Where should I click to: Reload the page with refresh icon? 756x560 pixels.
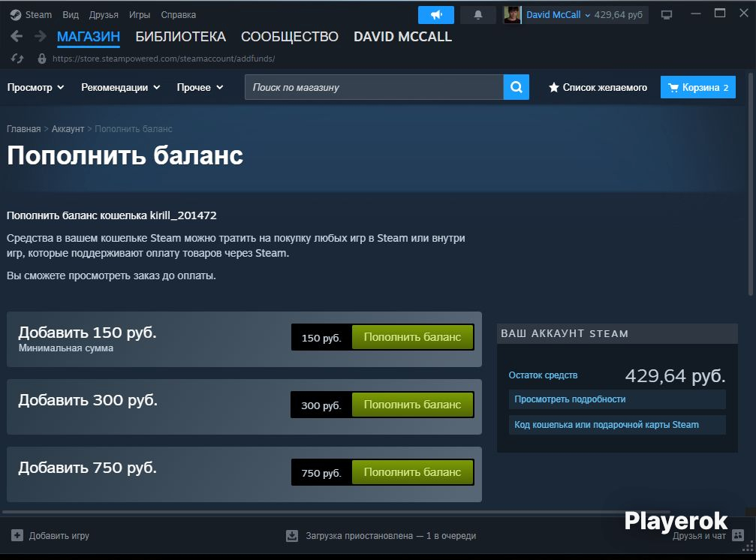click(17, 59)
